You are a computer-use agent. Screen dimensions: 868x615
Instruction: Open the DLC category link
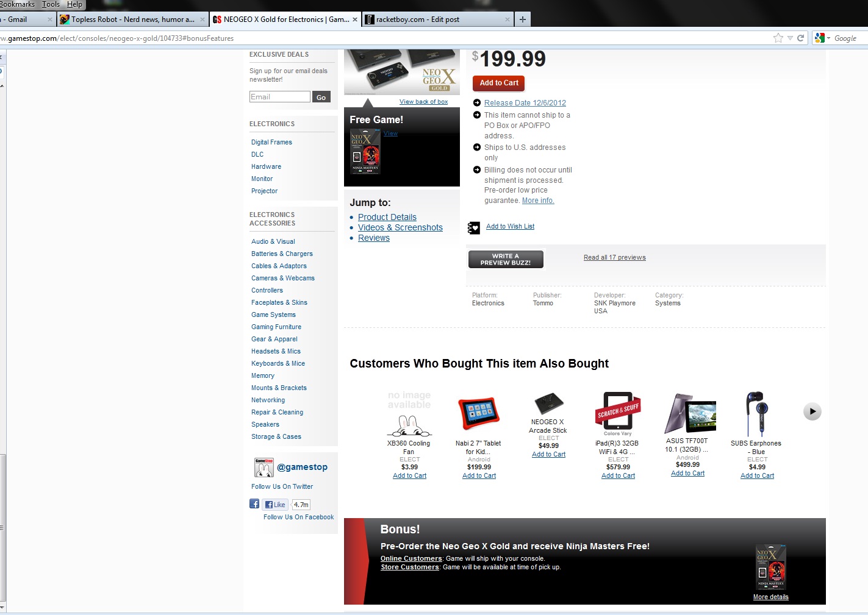[257, 154]
